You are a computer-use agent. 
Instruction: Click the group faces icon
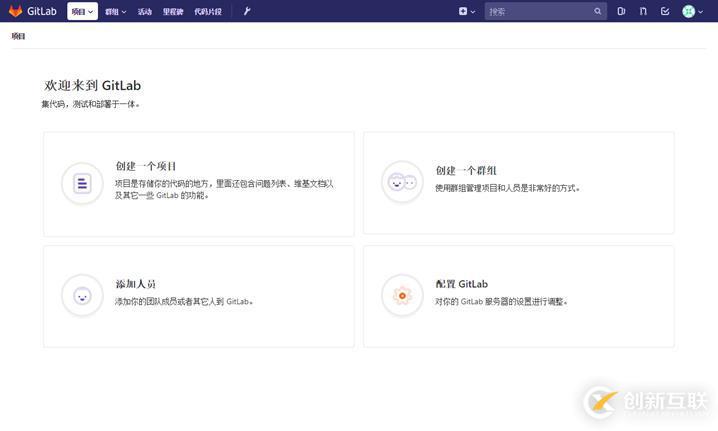[x=402, y=182]
